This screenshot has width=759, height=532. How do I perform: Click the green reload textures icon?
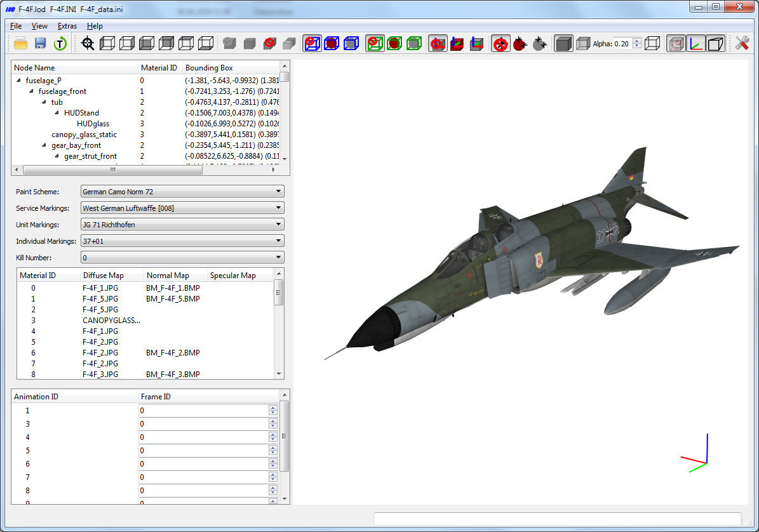60,44
